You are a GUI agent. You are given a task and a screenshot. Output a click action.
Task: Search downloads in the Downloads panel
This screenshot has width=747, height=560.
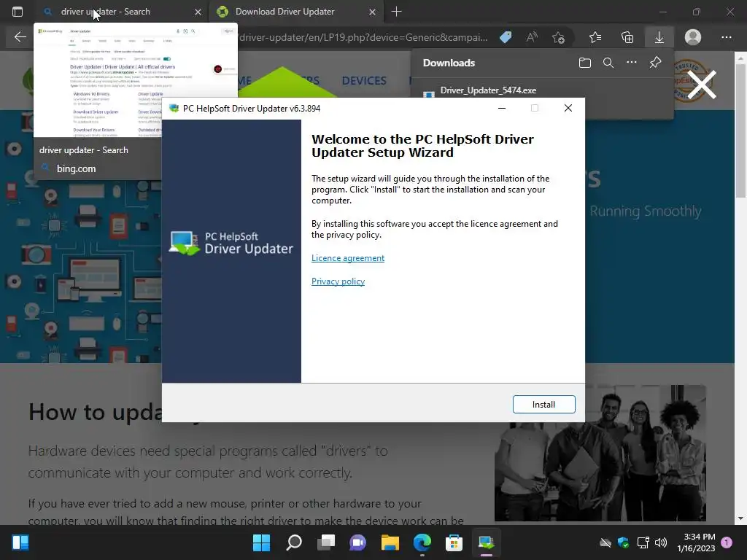coord(608,63)
